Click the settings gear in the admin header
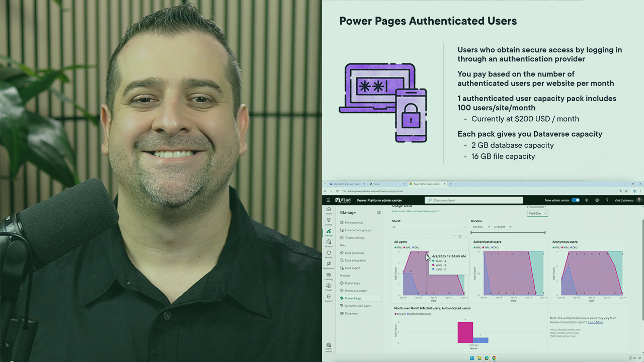Viewport: 644px width, 362px height. click(598, 200)
